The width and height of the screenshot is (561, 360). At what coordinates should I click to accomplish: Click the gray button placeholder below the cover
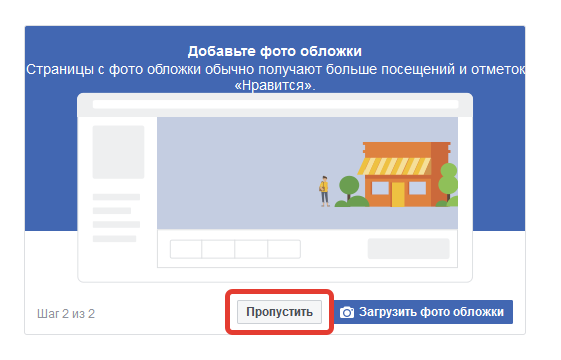pos(409,249)
